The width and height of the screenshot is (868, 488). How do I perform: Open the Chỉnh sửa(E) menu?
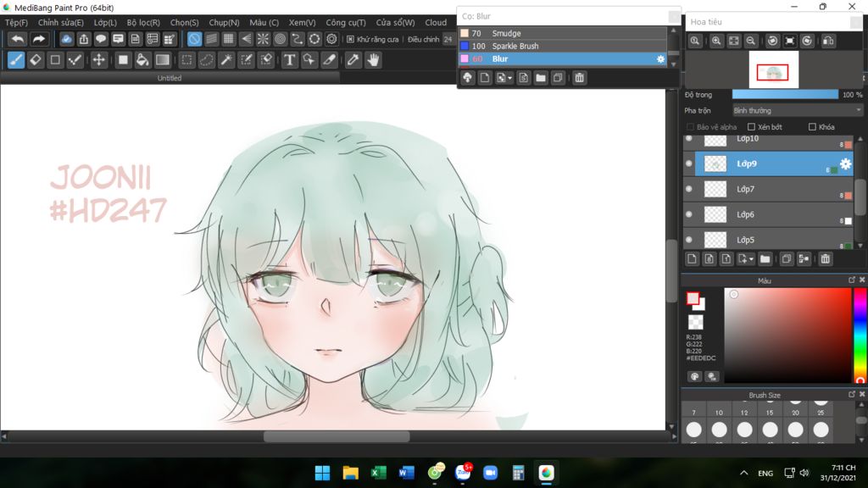[x=61, y=23]
